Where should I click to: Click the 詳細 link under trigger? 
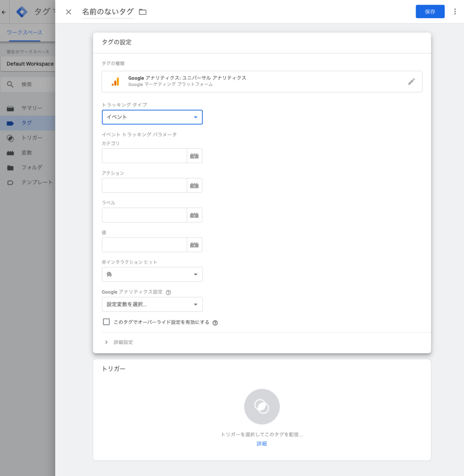point(262,444)
